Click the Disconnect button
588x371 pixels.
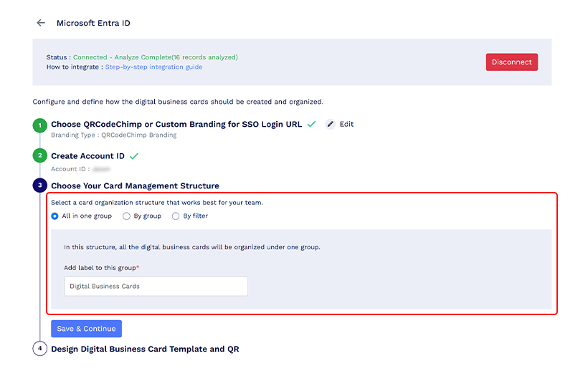(x=511, y=62)
